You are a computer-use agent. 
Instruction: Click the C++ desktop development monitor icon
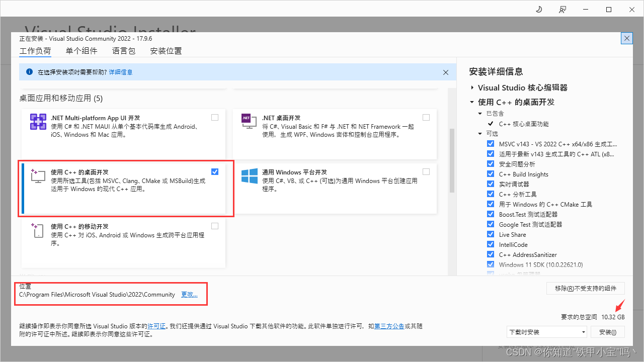coord(38,176)
